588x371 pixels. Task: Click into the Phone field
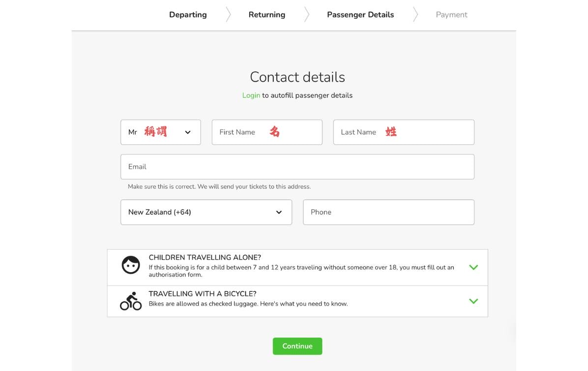388,213
